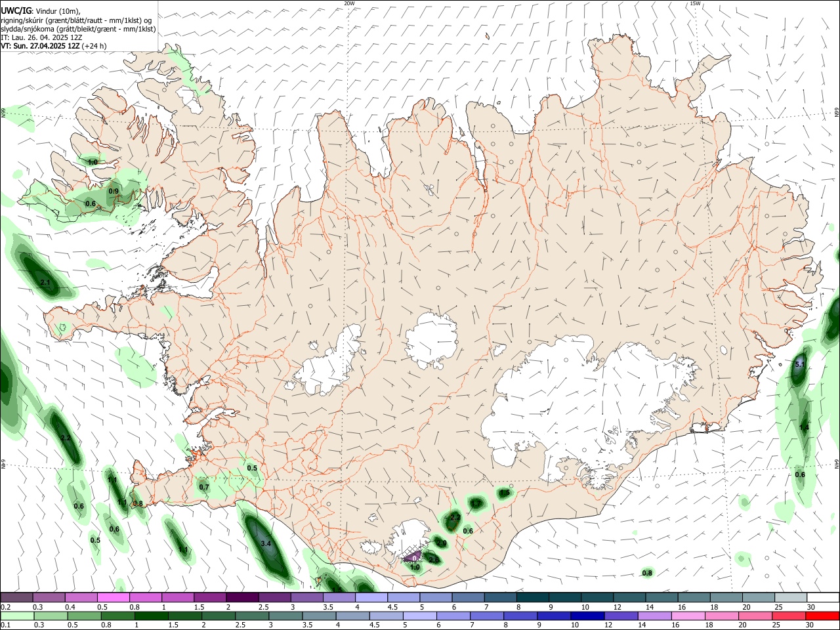Click the "5.1" precipitation value
Image resolution: width=840 pixels, height=630 pixels.
pos(799,364)
